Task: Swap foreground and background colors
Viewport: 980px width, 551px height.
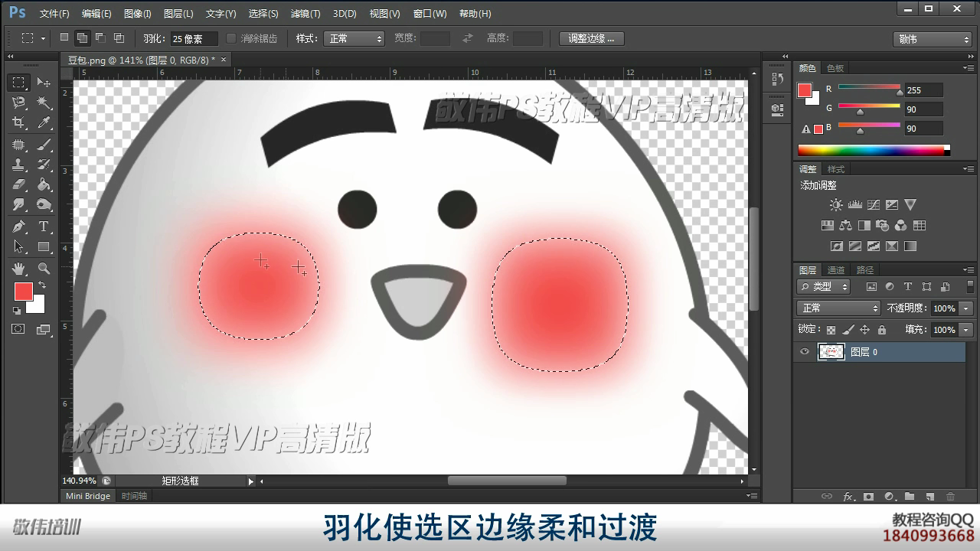Action: click(x=41, y=285)
